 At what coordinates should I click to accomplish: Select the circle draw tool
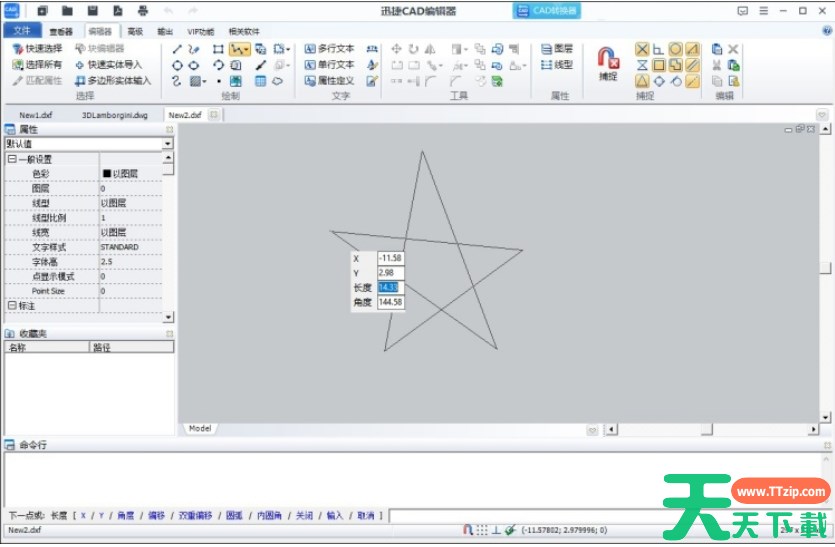[x=177, y=65]
